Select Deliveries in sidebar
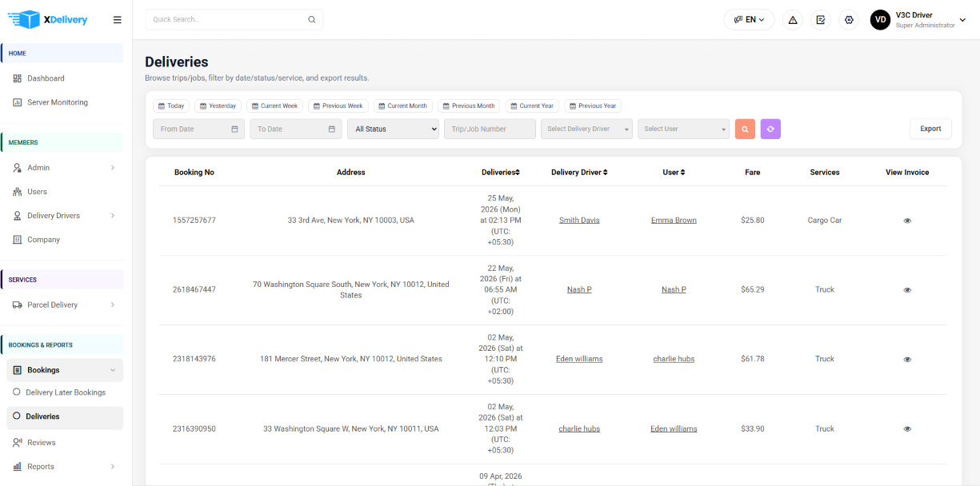Image resolution: width=980 pixels, height=486 pixels. tap(65, 417)
